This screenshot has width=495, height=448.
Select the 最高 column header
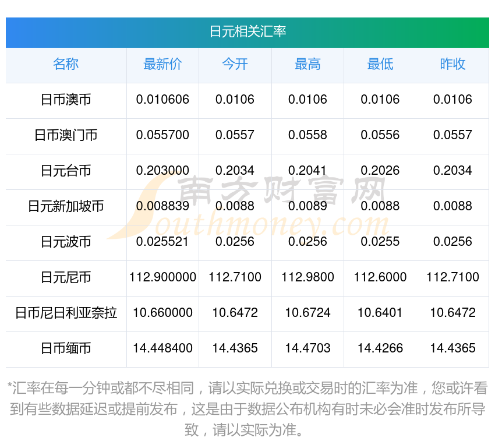(x=307, y=64)
